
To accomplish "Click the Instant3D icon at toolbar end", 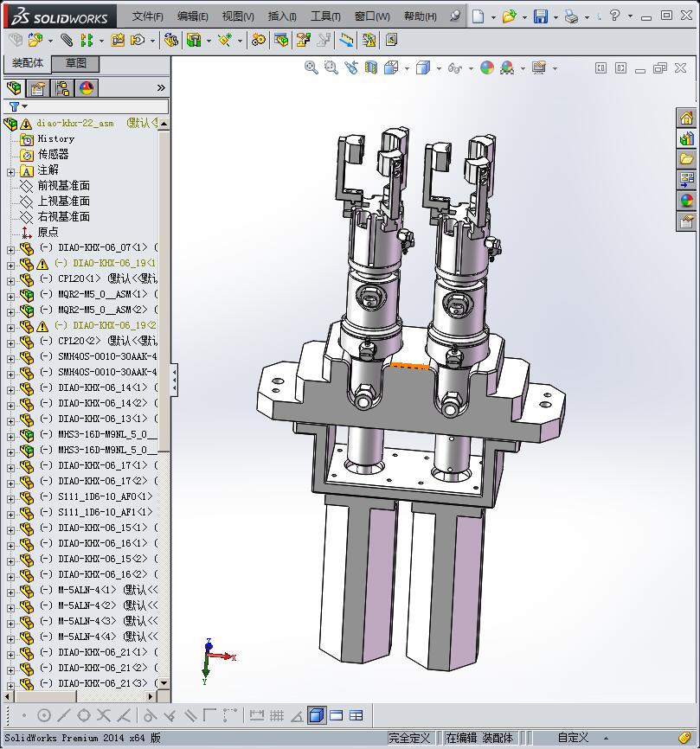I will click(x=391, y=40).
